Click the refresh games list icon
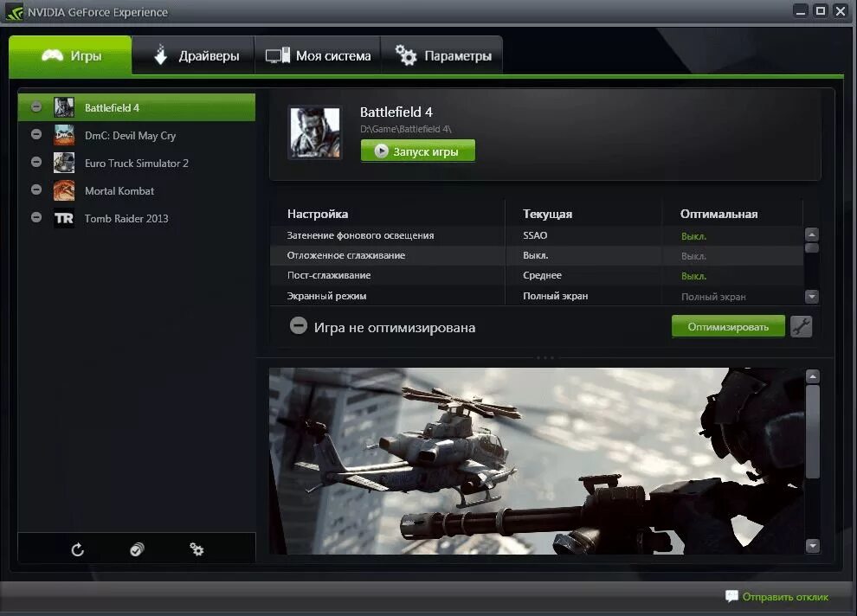This screenshot has width=857, height=616. click(x=78, y=549)
